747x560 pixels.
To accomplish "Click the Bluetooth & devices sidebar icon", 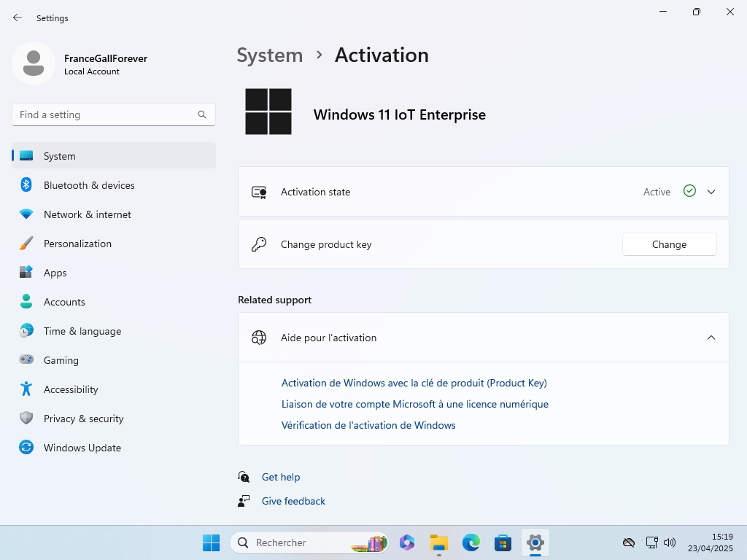I will point(26,185).
